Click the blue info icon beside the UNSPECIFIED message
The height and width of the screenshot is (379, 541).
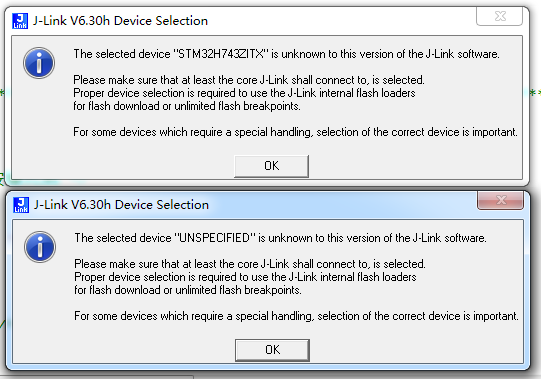tap(40, 247)
